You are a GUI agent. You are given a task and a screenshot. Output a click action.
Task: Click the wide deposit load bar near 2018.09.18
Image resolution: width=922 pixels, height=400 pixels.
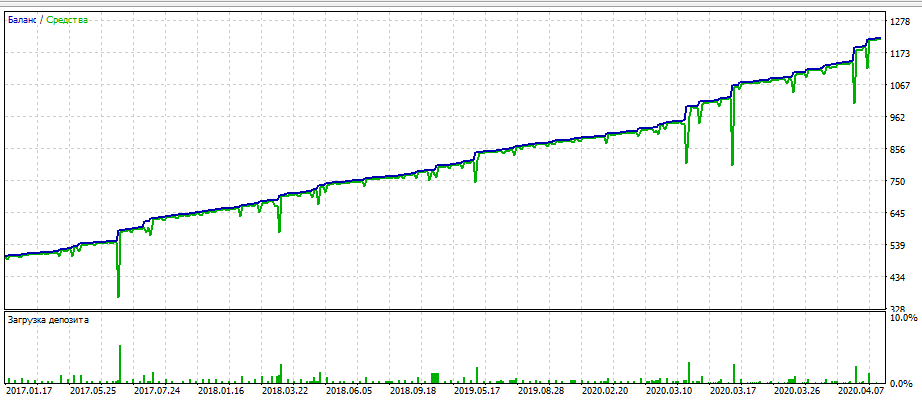[x=435, y=378]
